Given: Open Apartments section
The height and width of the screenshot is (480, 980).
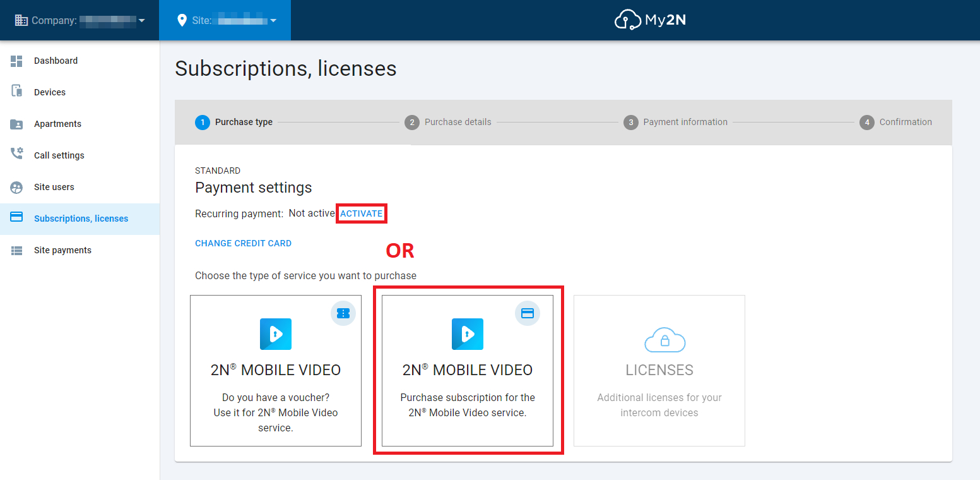Looking at the screenshot, I should [80, 124].
